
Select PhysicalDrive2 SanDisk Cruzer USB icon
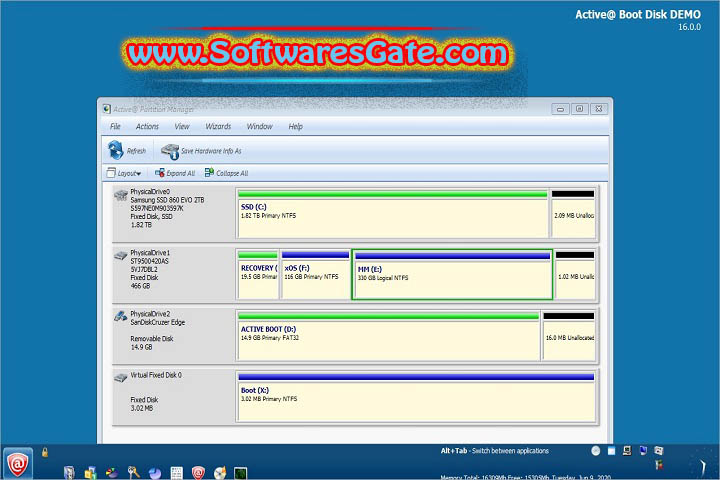[120, 316]
